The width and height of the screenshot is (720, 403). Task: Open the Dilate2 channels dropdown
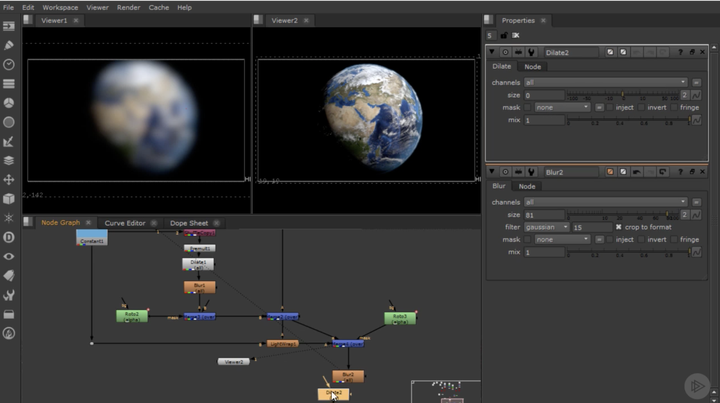[606, 83]
